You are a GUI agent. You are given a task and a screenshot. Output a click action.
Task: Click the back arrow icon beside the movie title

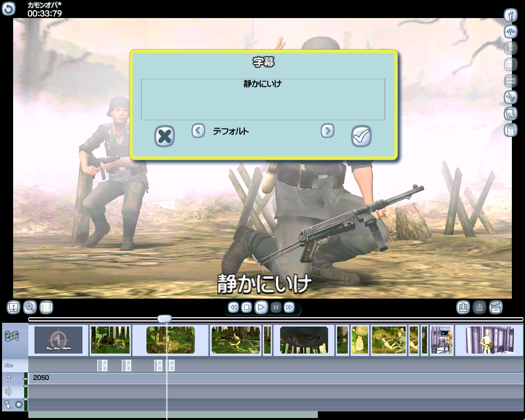(x=9, y=9)
